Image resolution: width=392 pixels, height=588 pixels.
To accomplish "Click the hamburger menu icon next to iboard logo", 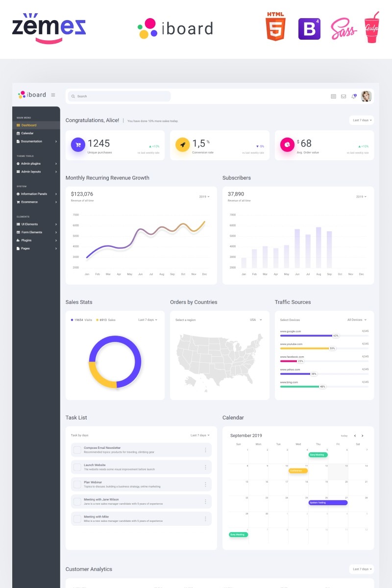I will (52, 95).
